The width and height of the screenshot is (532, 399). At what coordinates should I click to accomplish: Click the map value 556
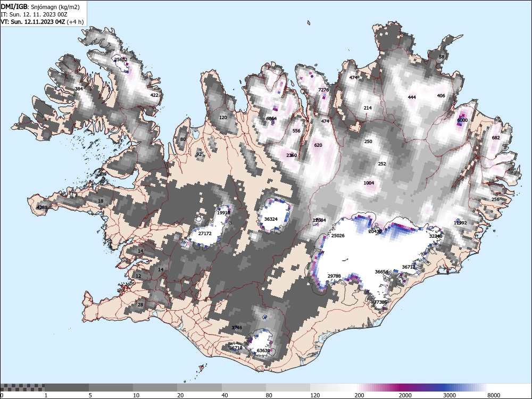click(296, 131)
